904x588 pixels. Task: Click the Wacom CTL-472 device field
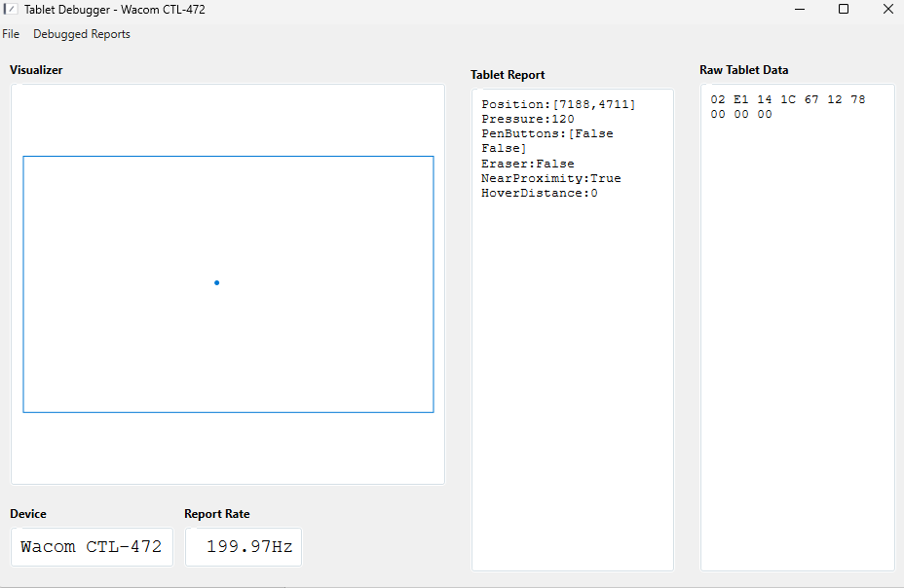point(92,546)
